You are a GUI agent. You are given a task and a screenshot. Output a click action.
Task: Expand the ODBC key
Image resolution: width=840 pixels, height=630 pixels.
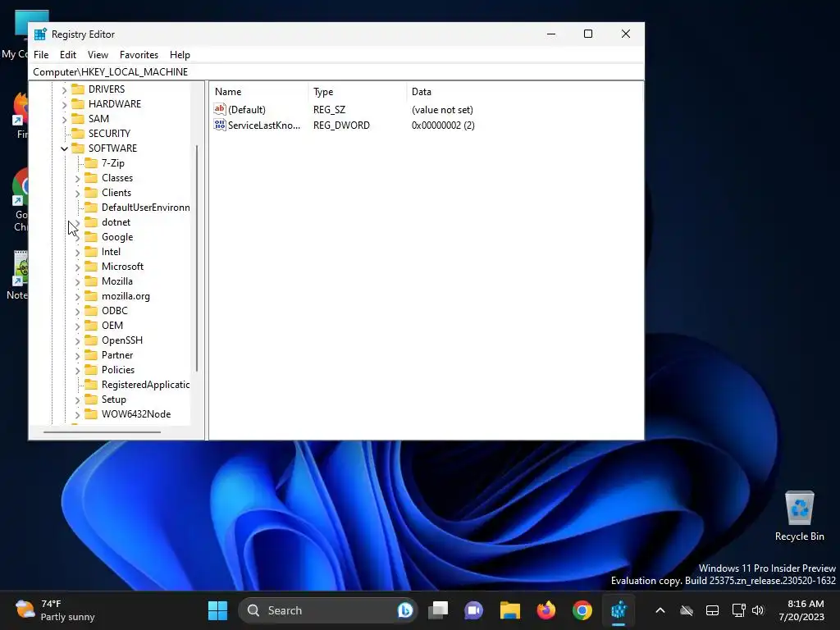click(78, 311)
